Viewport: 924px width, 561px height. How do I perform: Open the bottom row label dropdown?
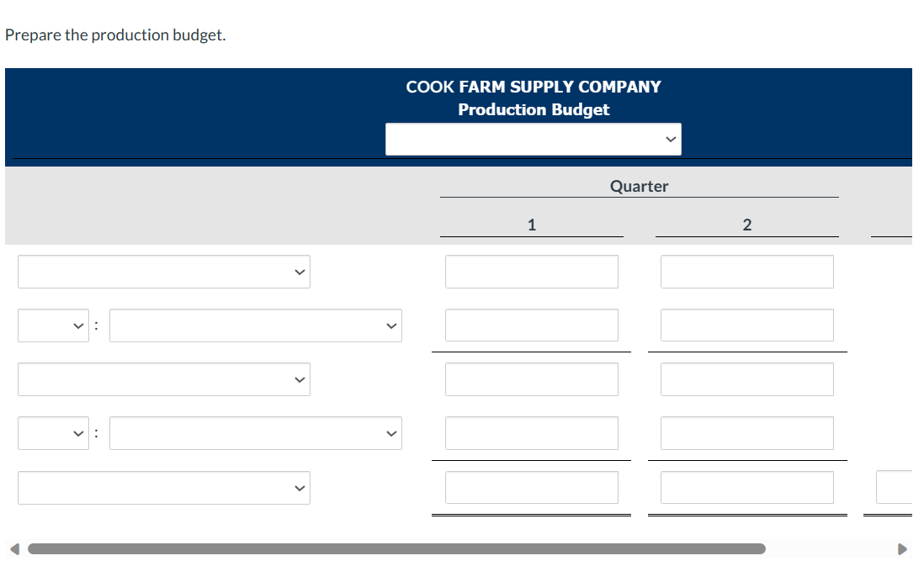click(163, 487)
